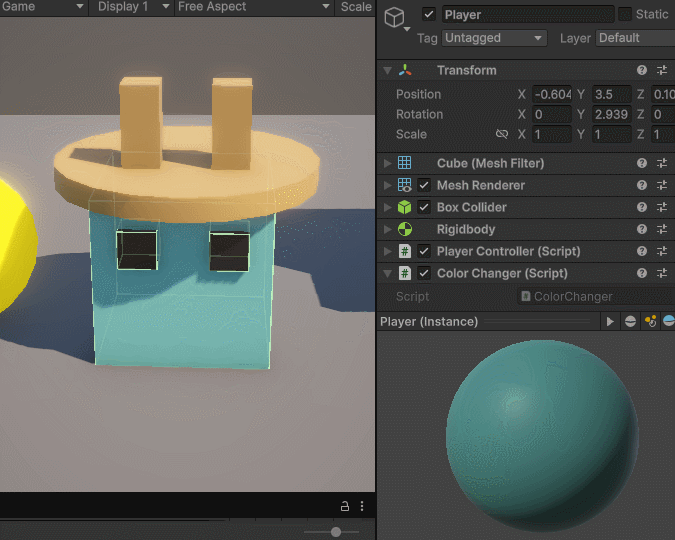Click the Box Collider green cube icon
This screenshot has width=675, height=540.
[405, 208]
